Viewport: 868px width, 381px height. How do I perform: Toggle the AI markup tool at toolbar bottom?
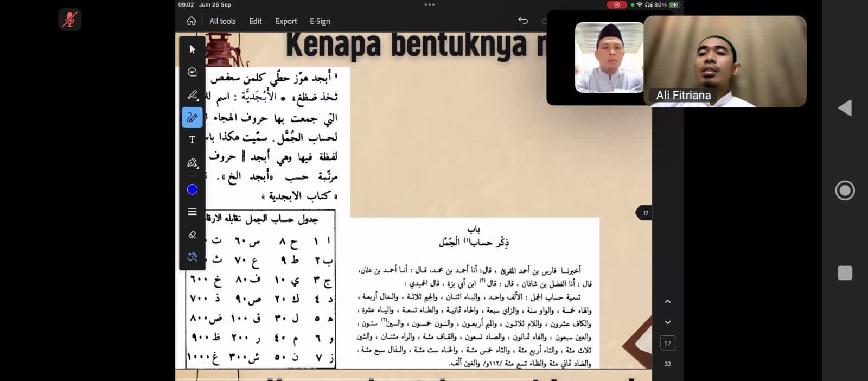(x=192, y=257)
